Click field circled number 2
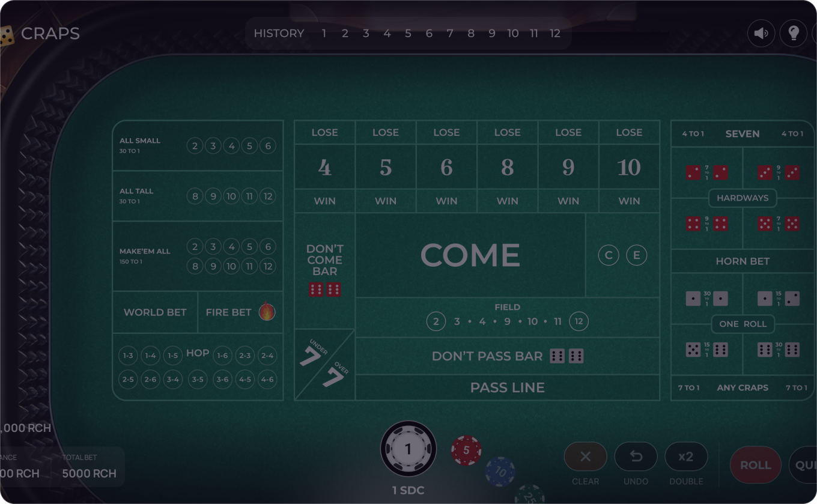Viewport: 817px width, 504px height. pyautogui.click(x=436, y=321)
